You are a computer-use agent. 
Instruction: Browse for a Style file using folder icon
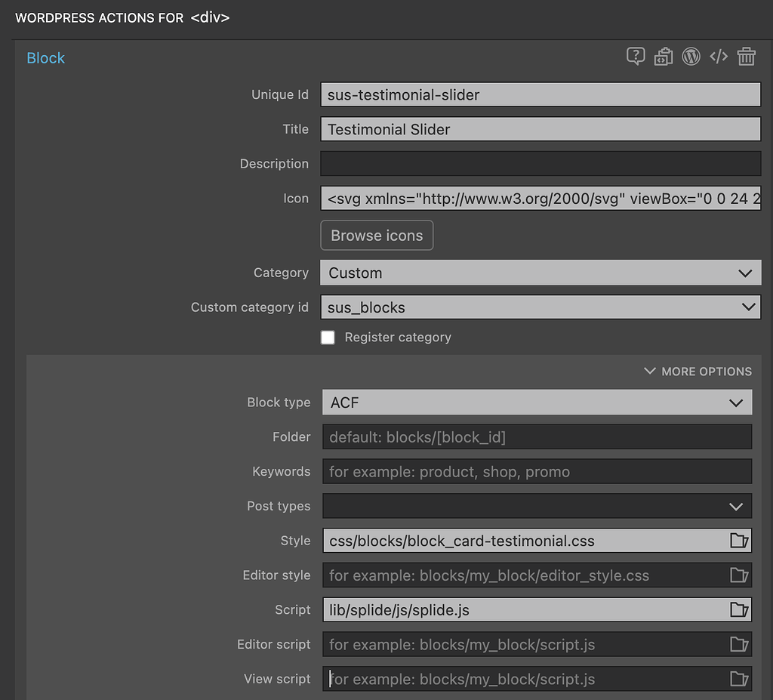coord(739,541)
